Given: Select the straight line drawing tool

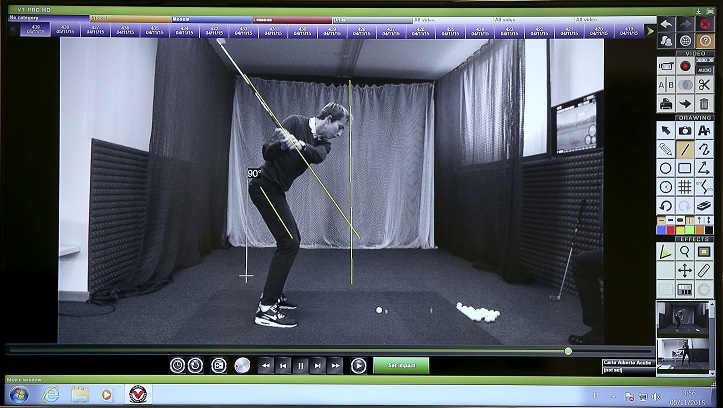Looking at the screenshot, I should pos(685,149).
